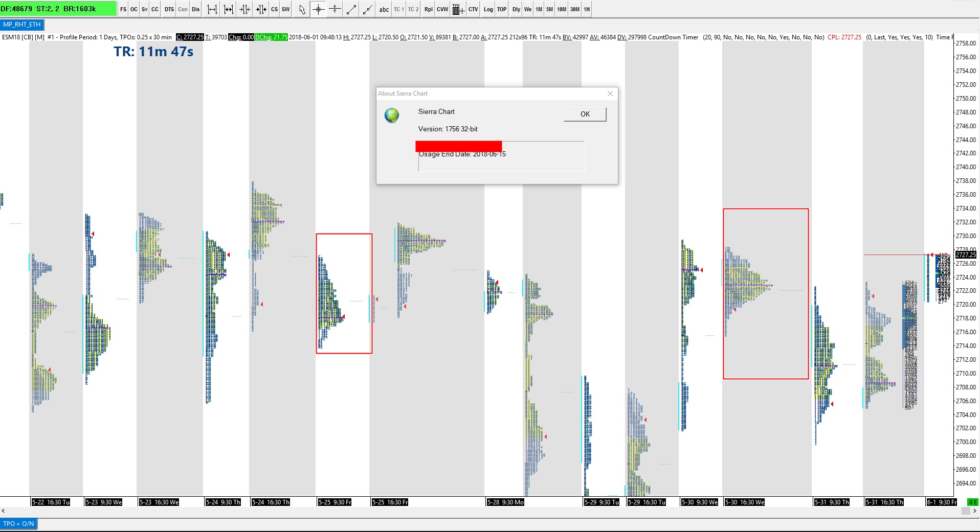The image size is (980, 532).
Task: Click the 6-1 9:30 Fr date label
Action: pos(942,502)
